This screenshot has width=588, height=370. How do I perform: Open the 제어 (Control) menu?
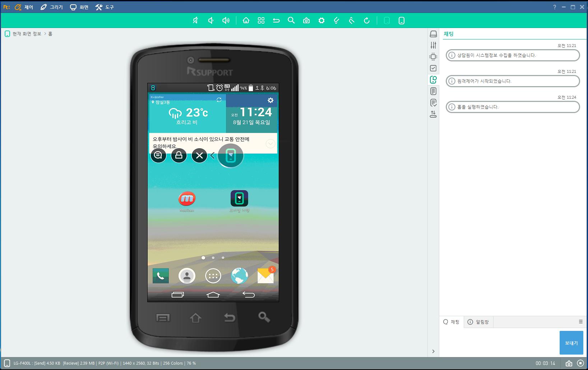pos(24,7)
